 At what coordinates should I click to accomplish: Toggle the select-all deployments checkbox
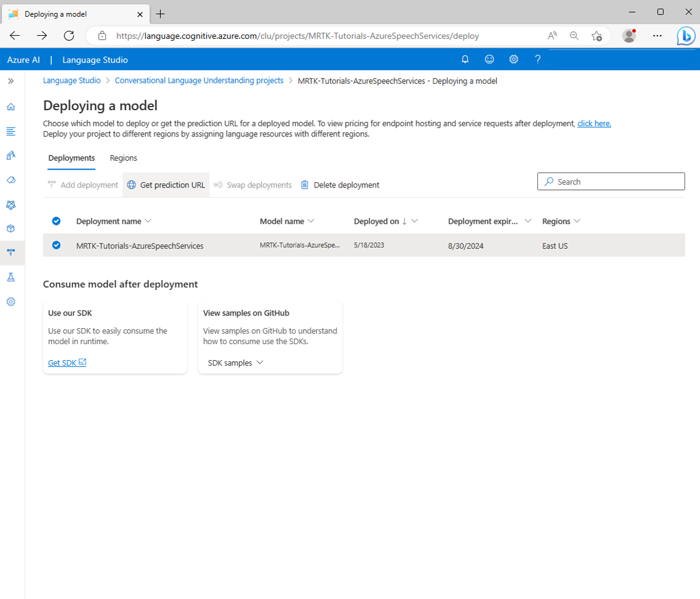(56, 221)
